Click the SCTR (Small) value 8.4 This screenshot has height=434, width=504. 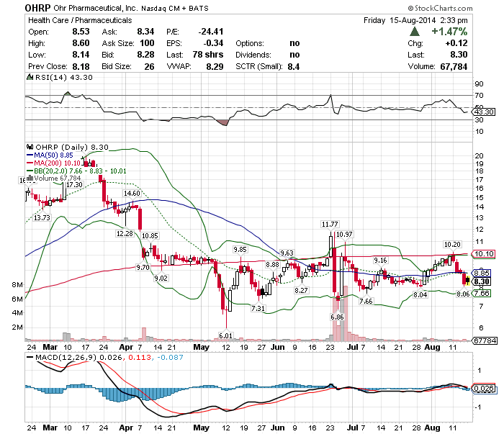(294, 66)
